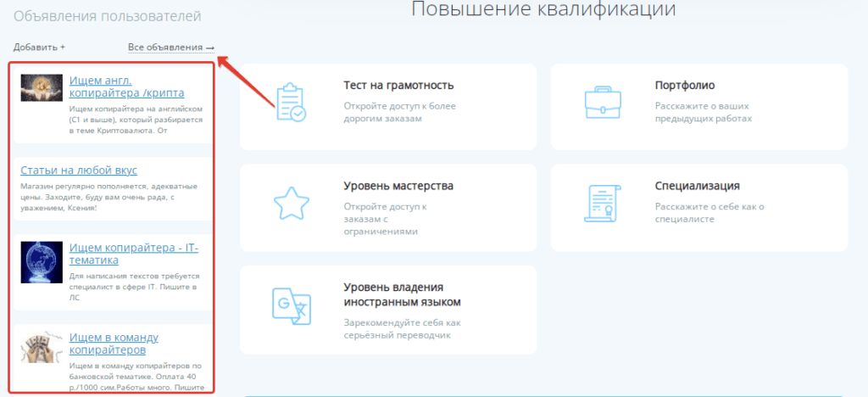
Task: Click the star icon for Уровень мастерства
Action: pyautogui.click(x=292, y=204)
